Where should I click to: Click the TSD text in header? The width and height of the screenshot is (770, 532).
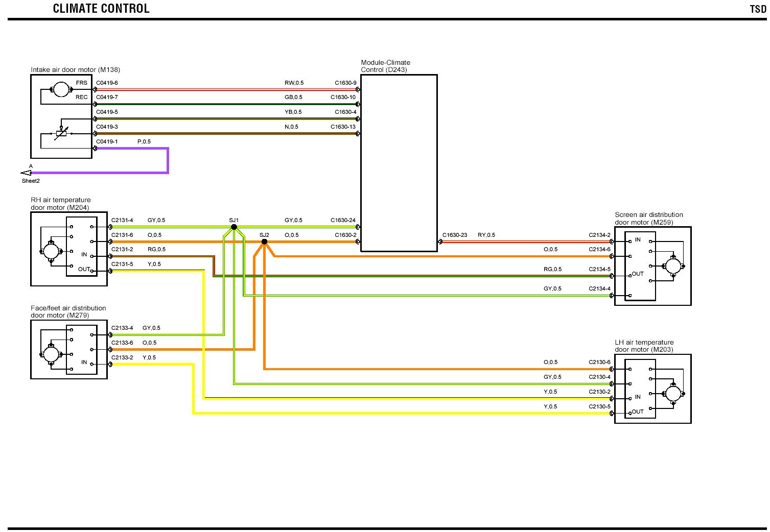pos(757,9)
